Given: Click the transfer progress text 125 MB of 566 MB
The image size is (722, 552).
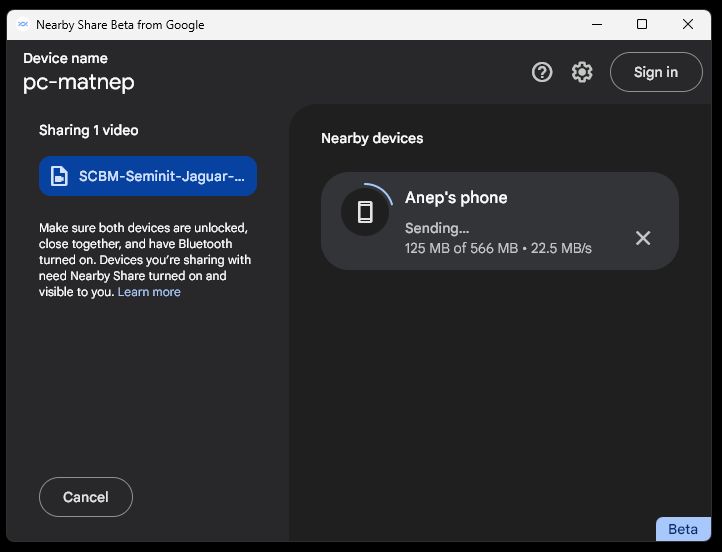Looking at the screenshot, I should (x=461, y=249).
